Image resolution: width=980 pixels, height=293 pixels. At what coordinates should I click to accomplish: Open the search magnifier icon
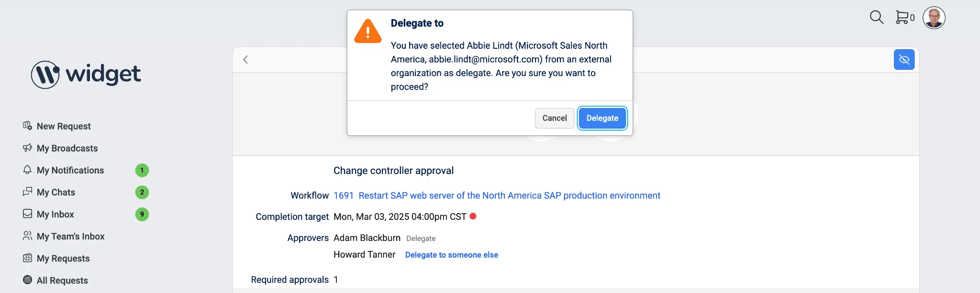(876, 18)
